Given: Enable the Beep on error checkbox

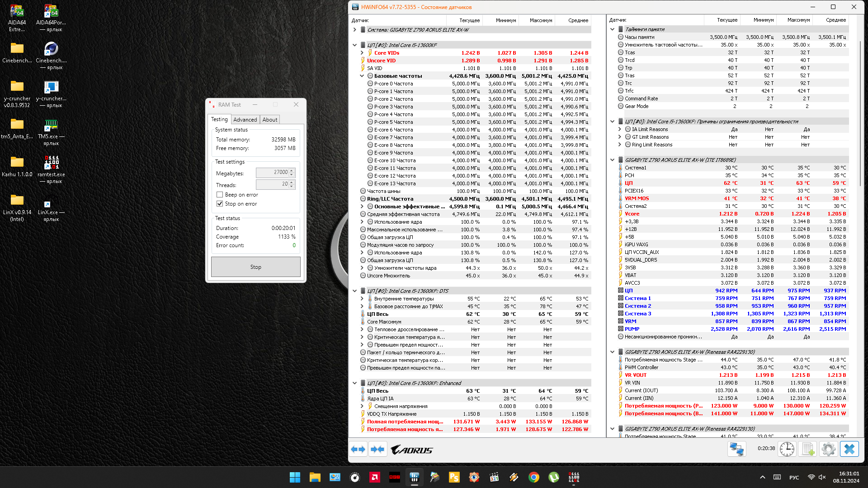Looking at the screenshot, I should point(220,195).
